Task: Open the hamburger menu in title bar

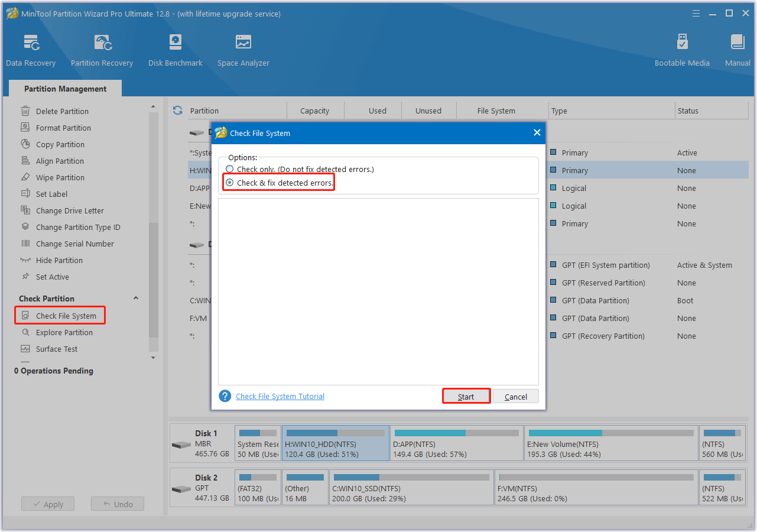Action: (696, 13)
